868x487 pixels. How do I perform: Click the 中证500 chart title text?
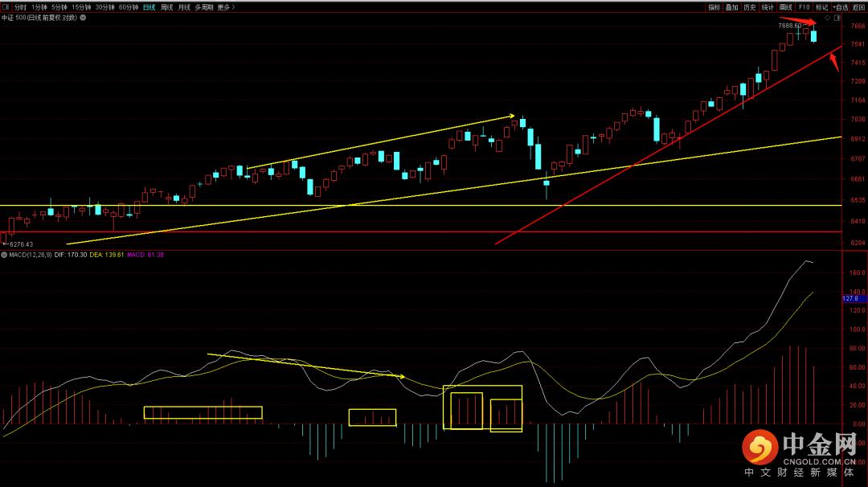[39, 18]
